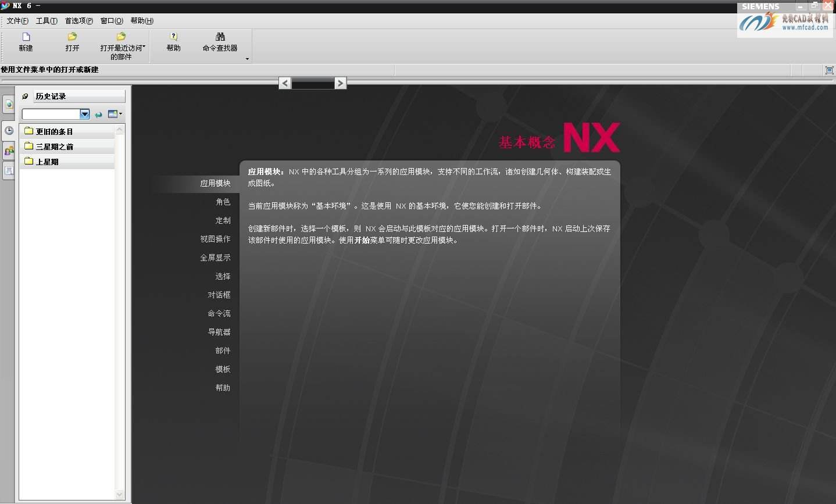Open the 工具(T) menu
The height and width of the screenshot is (504, 836).
47,20
